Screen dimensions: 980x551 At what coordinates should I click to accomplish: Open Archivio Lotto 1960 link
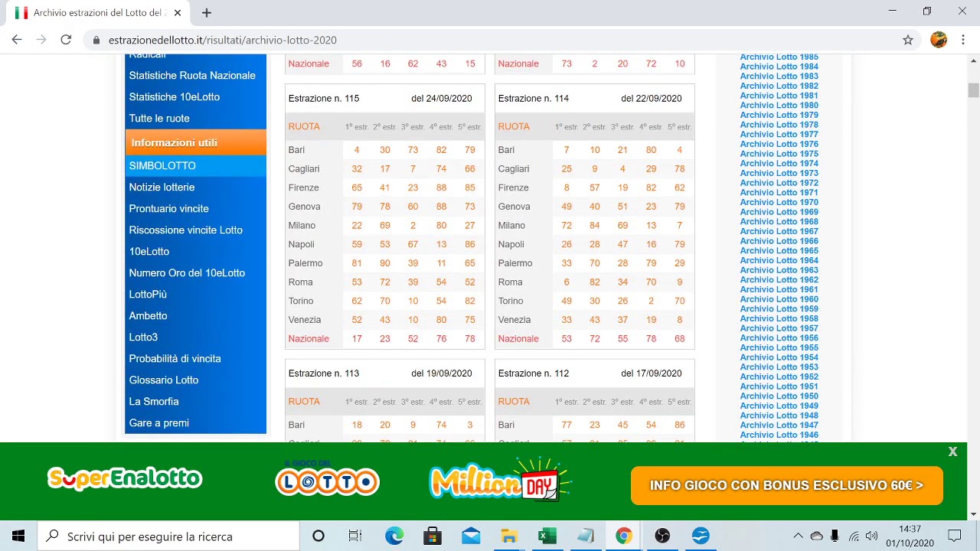pyautogui.click(x=779, y=299)
